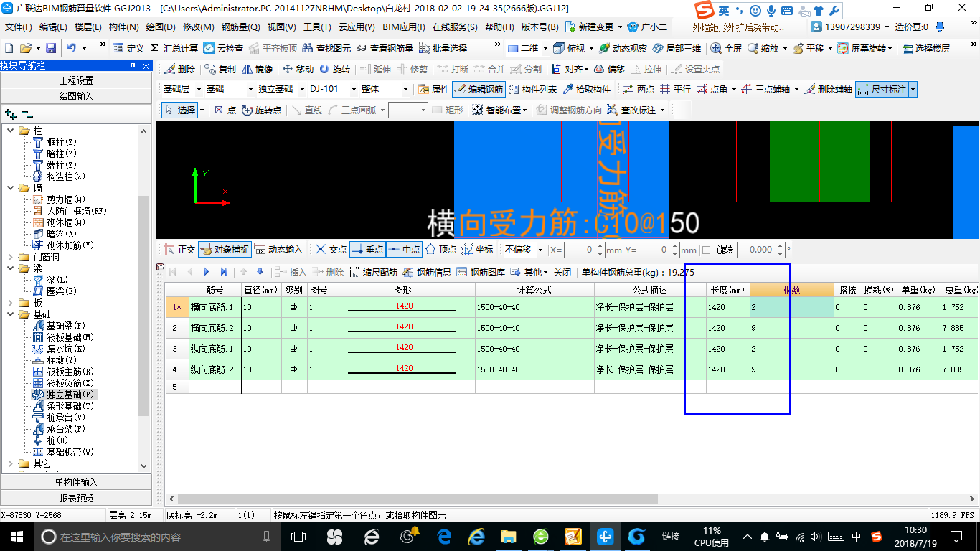Switch to 局部三维 local 3D view
The image size is (980, 551).
[x=677, y=48]
